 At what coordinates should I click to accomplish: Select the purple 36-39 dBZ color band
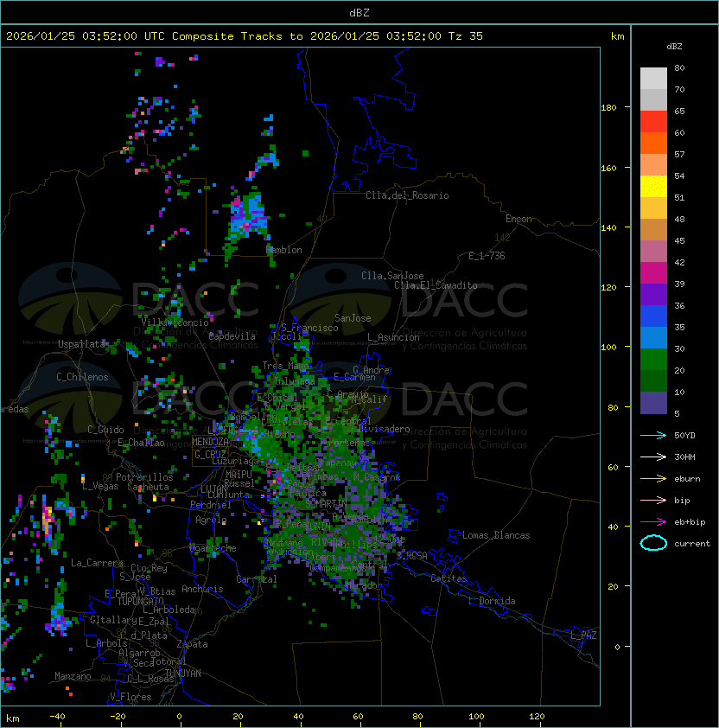(653, 295)
